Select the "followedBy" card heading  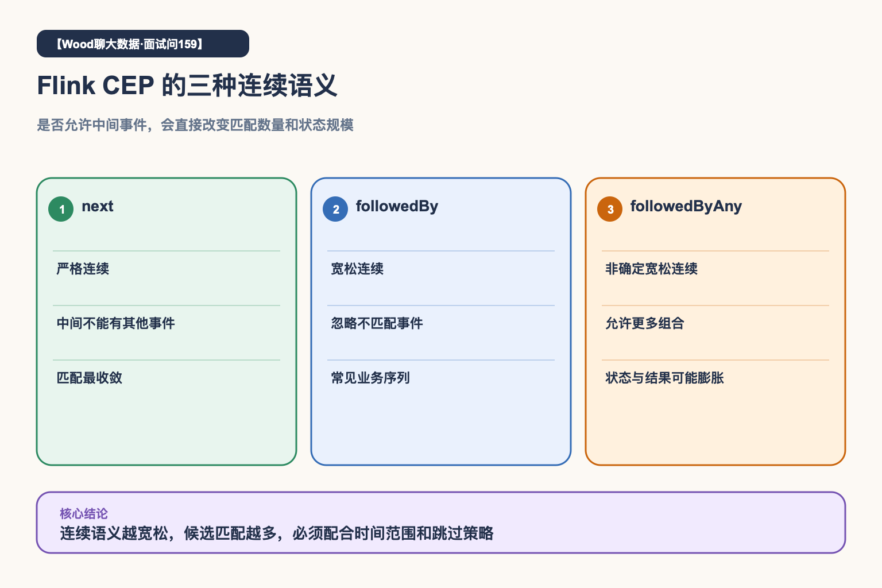pyautogui.click(x=397, y=206)
